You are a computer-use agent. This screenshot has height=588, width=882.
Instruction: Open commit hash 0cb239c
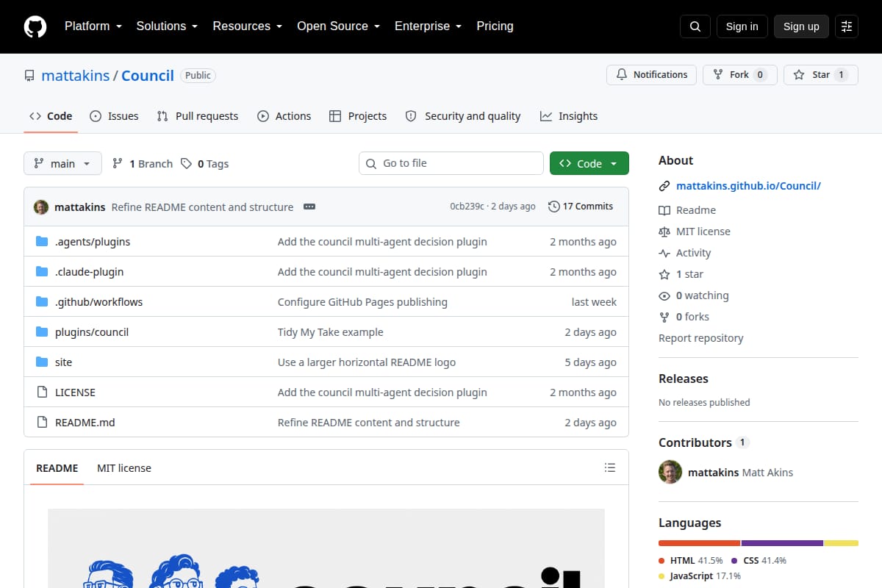click(x=467, y=207)
